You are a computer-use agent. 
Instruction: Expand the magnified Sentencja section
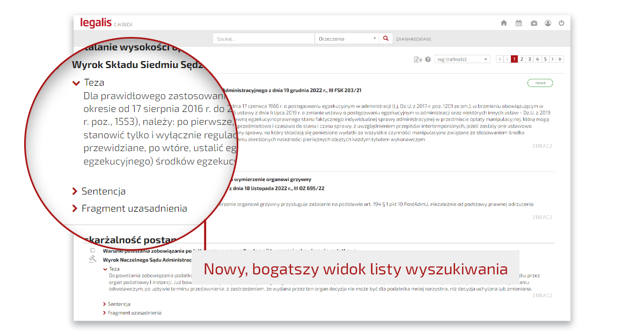pos(103,191)
